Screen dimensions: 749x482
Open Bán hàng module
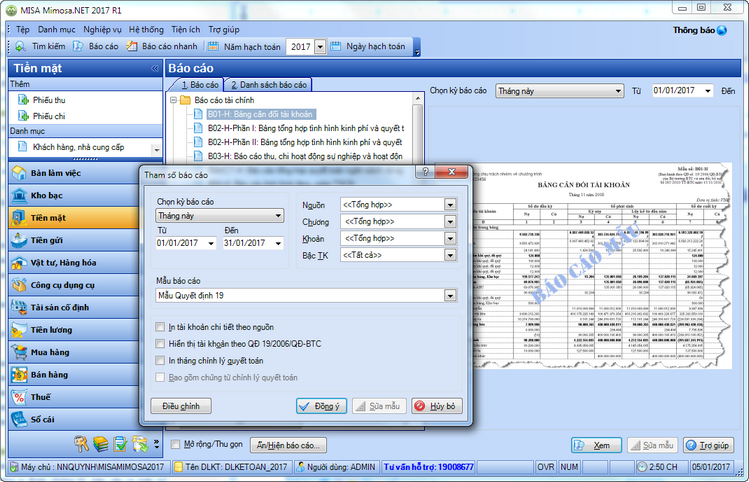pyautogui.click(x=74, y=375)
